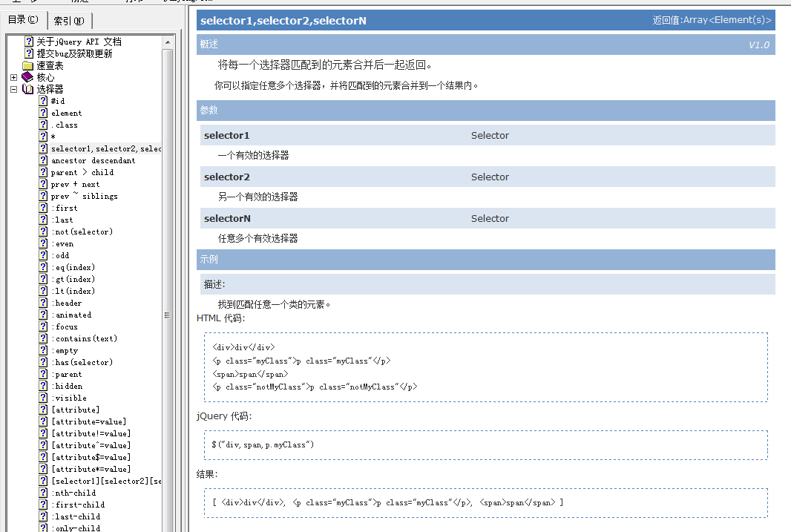This screenshot has height=532, width=791.
Task: Click the topic icon beside :focus
Action: pyautogui.click(x=43, y=326)
